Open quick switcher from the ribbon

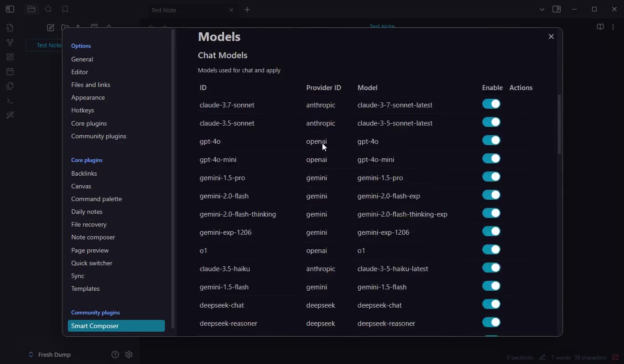coord(10,28)
